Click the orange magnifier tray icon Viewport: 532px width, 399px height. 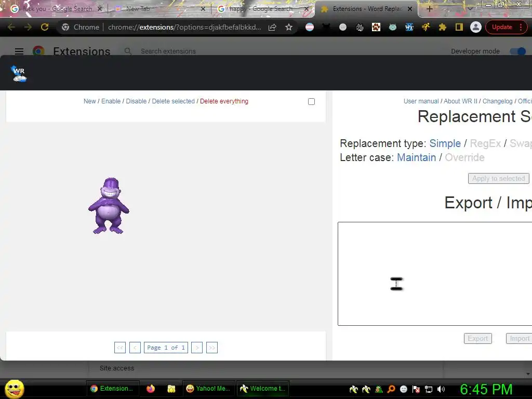[391, 389]
